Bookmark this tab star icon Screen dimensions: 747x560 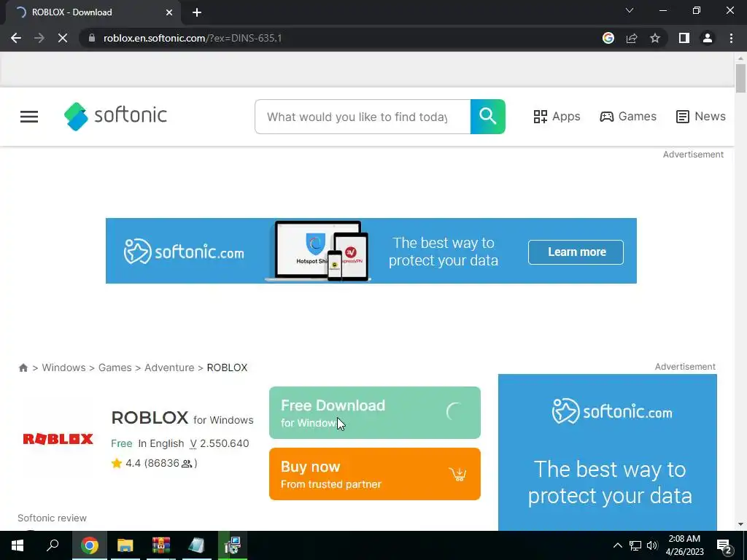pos(655,38)
